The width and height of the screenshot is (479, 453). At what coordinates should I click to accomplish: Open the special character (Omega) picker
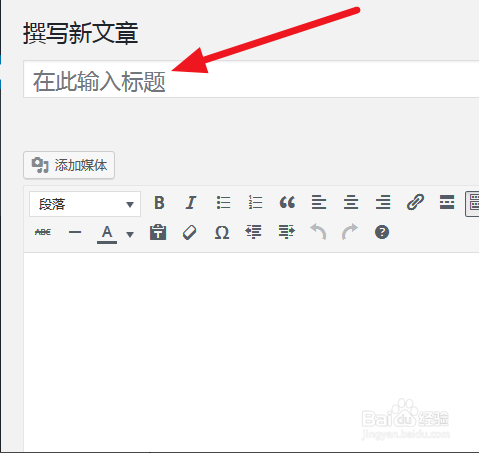click(222, 232)
